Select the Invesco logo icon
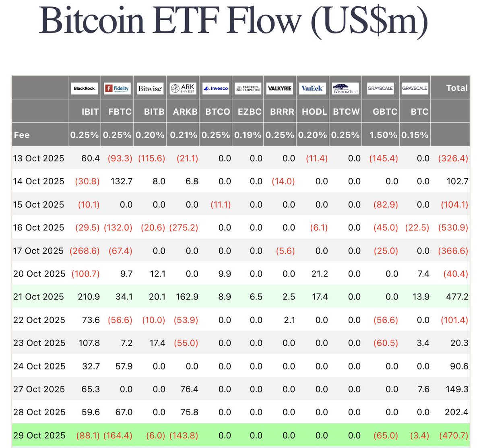Screen dimensions: 483x448 click(215, 88)
